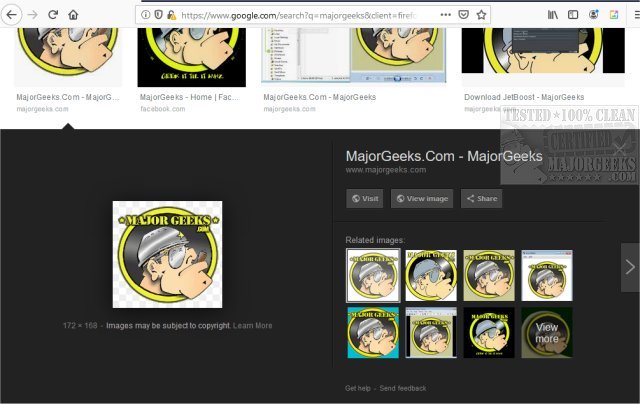640x404 pixels.
Task: Show site information via the info icon
Action: point(145,15)
